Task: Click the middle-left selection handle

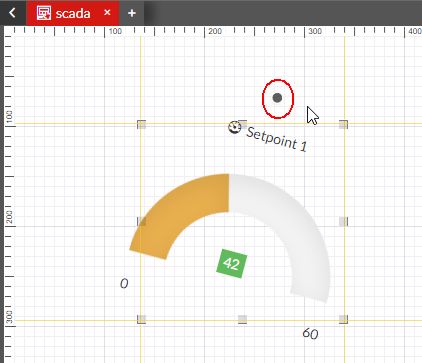Action: pyautogui.click(x=141, y=221)
